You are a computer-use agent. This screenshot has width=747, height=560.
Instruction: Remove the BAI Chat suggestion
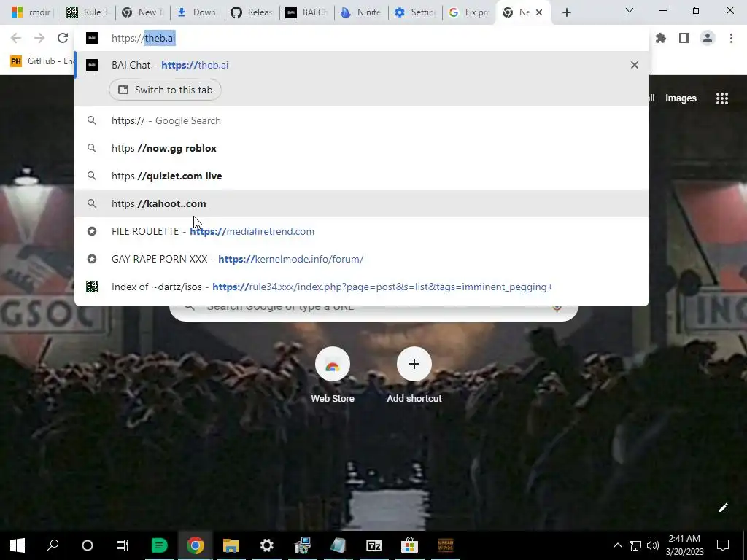point(635,65)
